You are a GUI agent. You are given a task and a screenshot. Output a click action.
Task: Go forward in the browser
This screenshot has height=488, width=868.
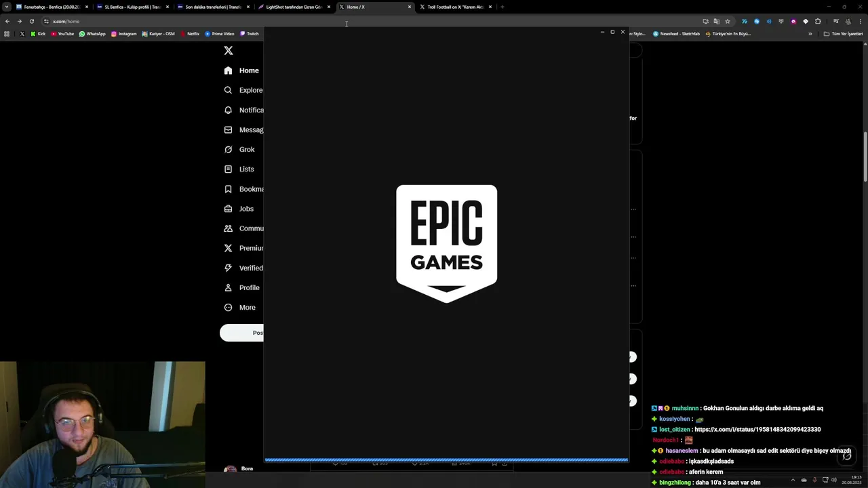tap(19, 21)
